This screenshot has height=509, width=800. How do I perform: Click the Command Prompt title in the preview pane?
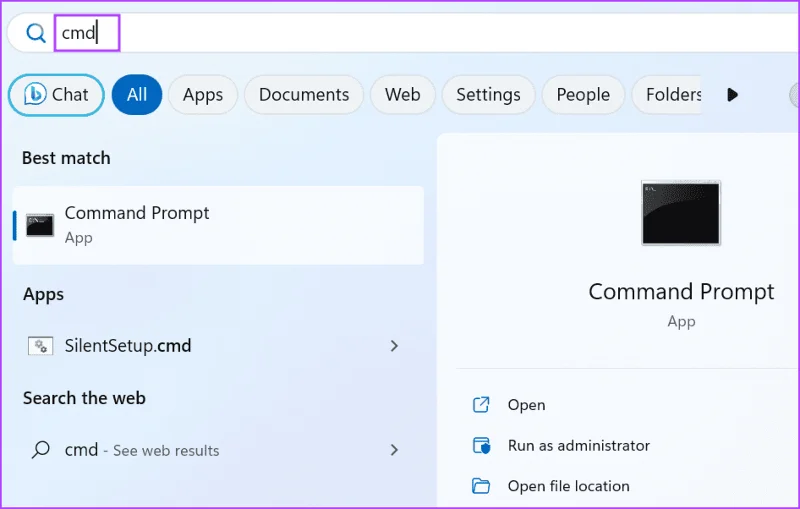[681, 292]
